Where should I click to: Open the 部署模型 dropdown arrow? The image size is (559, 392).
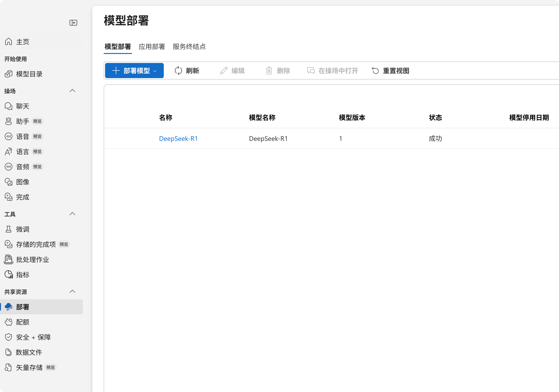[155, 71]
